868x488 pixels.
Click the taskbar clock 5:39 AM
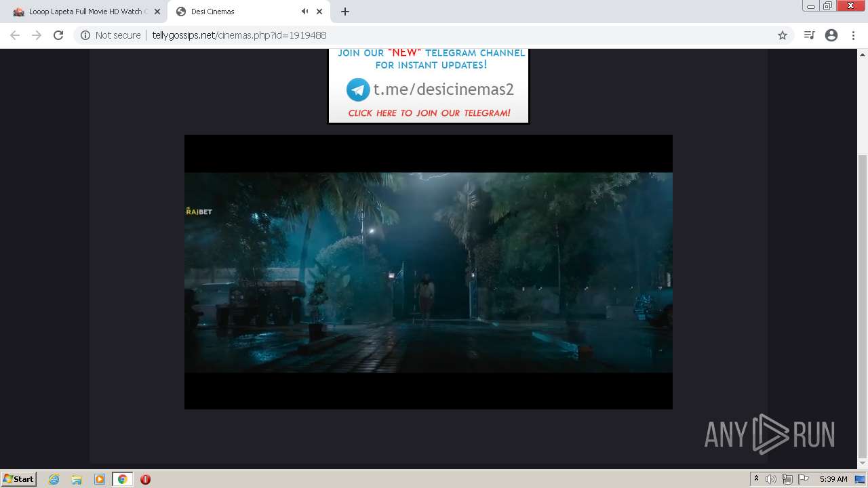point(833,479)
